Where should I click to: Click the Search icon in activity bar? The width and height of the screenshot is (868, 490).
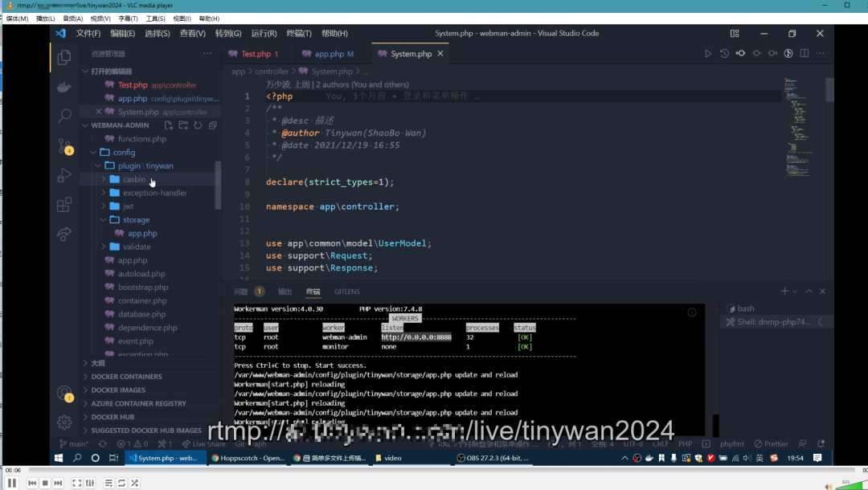point(64,116)
